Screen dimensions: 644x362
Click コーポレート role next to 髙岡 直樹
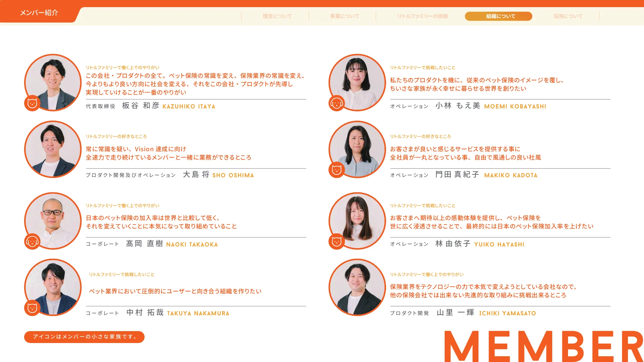[102, 244]
